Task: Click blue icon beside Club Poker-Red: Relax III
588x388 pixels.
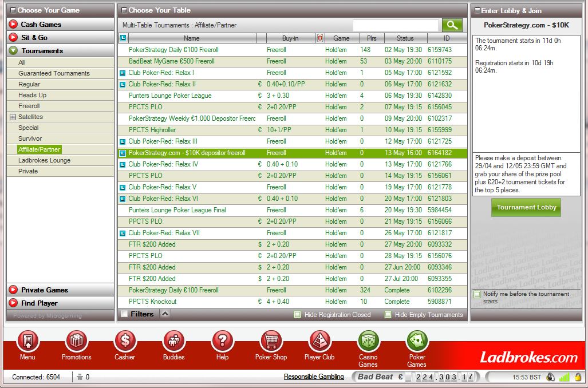Action: click(x=123, y=142)
